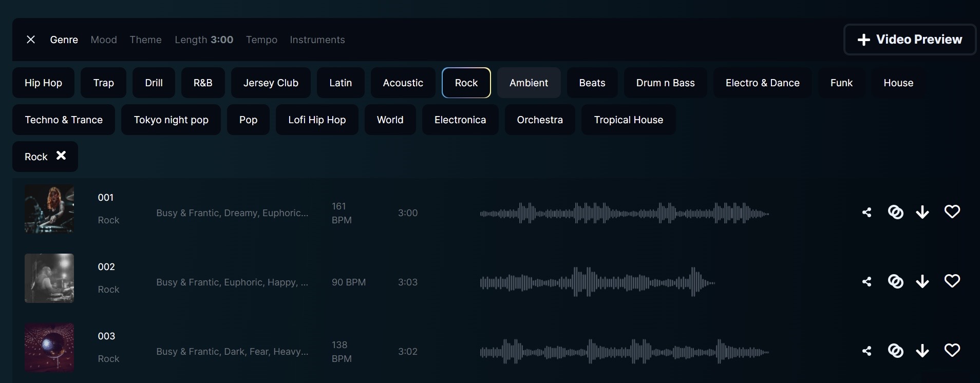Enable the Lofi Hip Hop genre
This screenshot has height=383, width=980.
(317, 120)
